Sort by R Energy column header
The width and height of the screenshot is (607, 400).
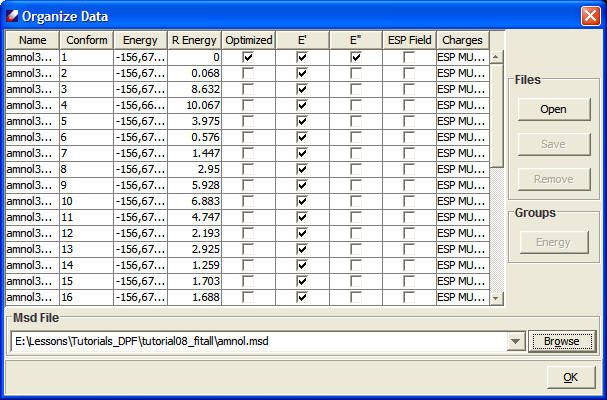point(193,40)
